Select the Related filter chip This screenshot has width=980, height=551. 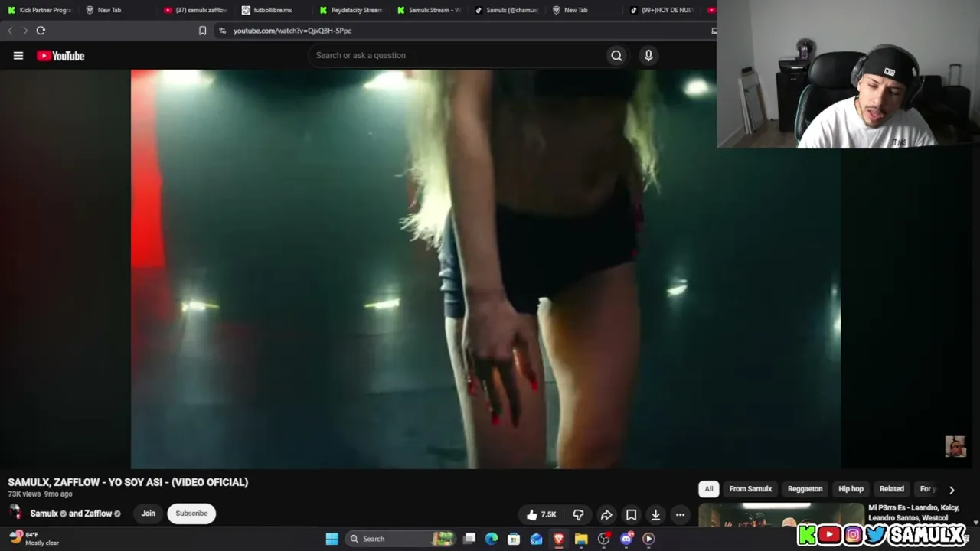coord(891,489)
